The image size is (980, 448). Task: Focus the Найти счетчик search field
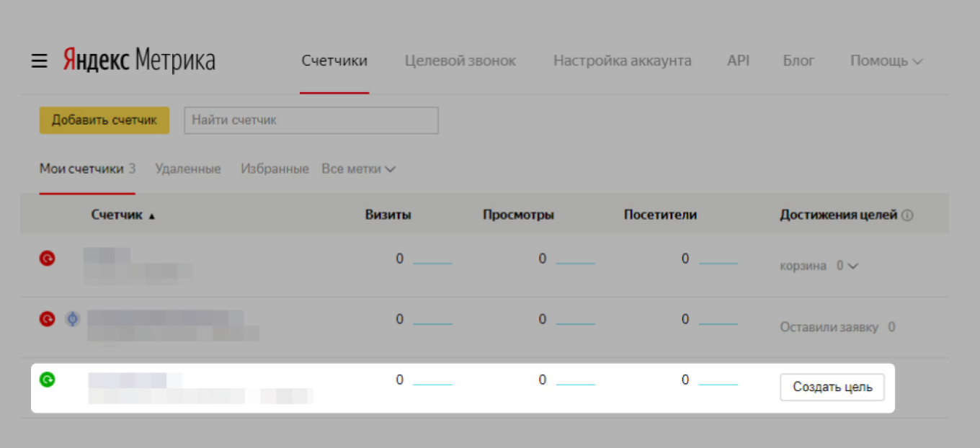pyautogui.click(x=311, y=120)
